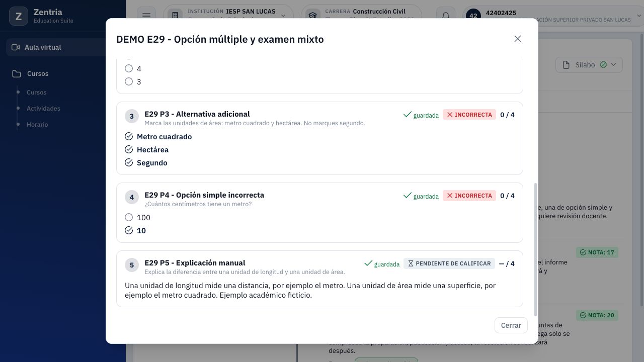Toggle the Metro cuadrado checkbox
Image resolution: width=644 pixels, height=362 pixels.
pos(129,136)
